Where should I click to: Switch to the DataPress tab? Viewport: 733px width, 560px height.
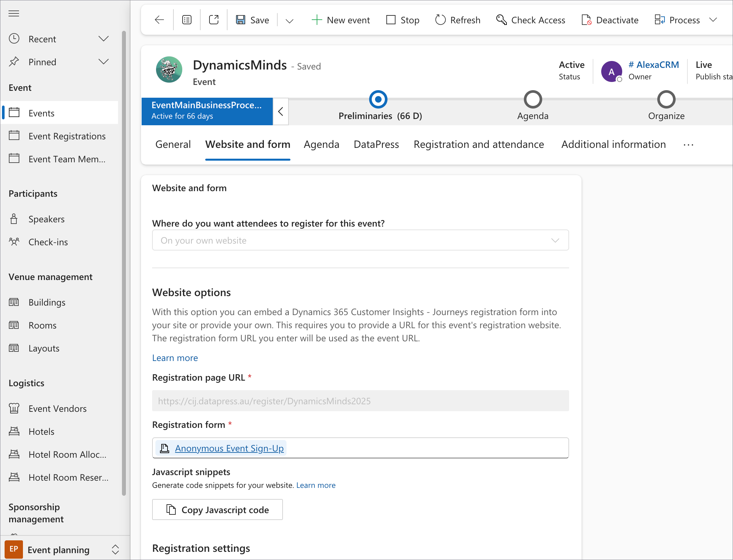(x=376, y=144)
